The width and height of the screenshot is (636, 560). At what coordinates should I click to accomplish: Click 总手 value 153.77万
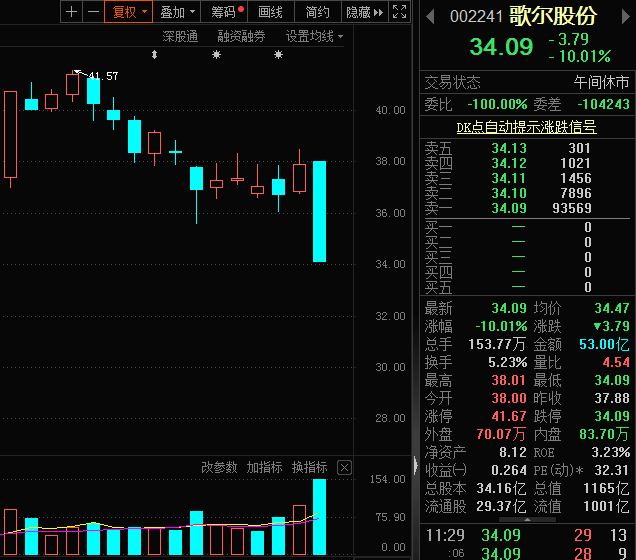pyautogui.click(x=497, y=344)
